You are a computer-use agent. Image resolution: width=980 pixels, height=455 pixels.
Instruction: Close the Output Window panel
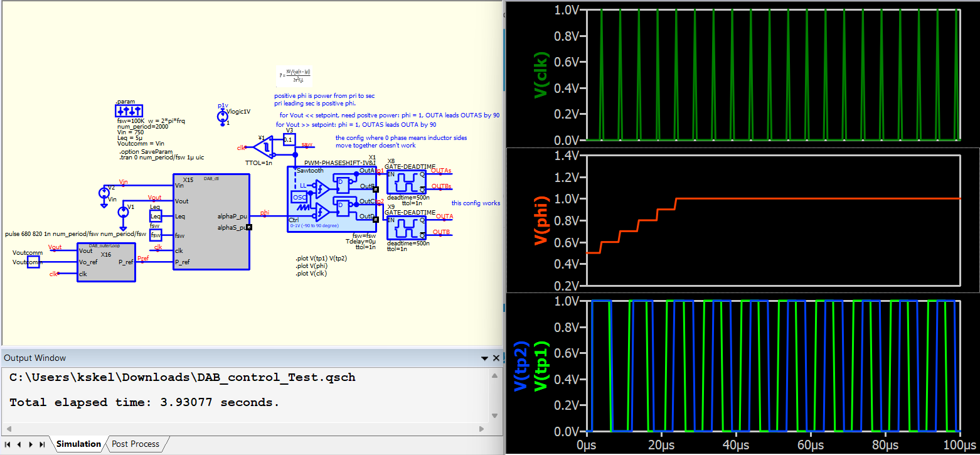(496, 358)
